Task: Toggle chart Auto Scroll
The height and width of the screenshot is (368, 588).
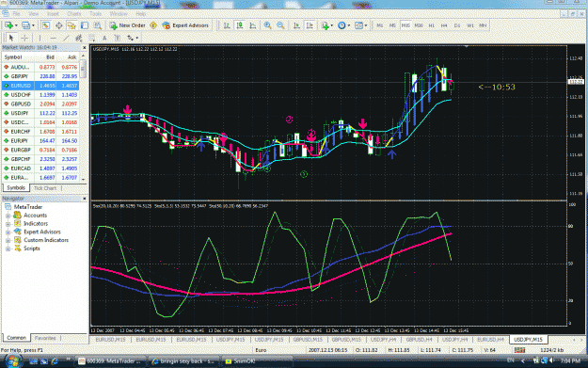Action: [x=296, y=25]
